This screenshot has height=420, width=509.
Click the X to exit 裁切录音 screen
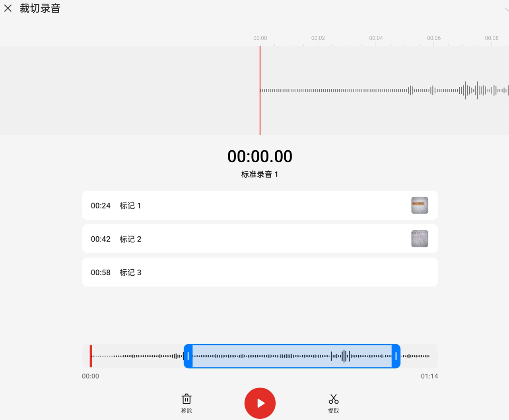(8, 8)
